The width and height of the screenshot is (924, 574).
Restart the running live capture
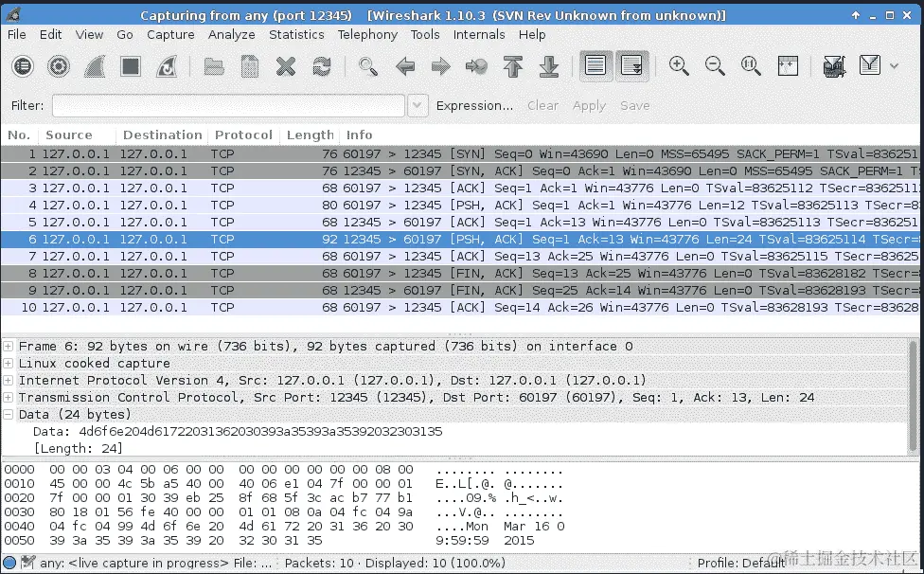tap(167, 66)
